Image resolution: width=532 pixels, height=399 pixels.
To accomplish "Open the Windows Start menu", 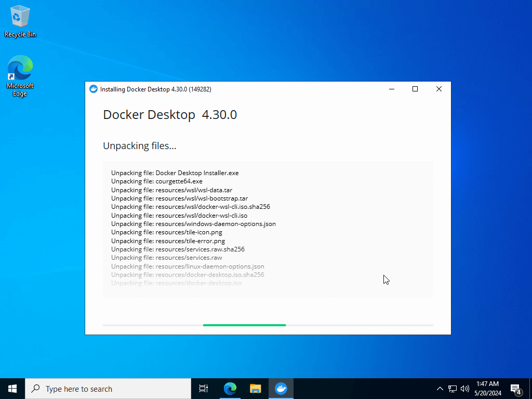I will pos(12,389).
